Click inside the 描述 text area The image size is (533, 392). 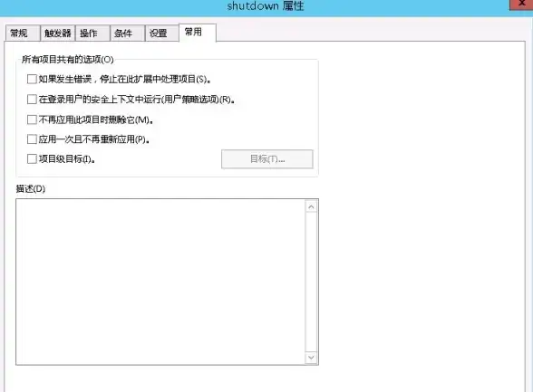pyautogui.click(x=160, y=282)
